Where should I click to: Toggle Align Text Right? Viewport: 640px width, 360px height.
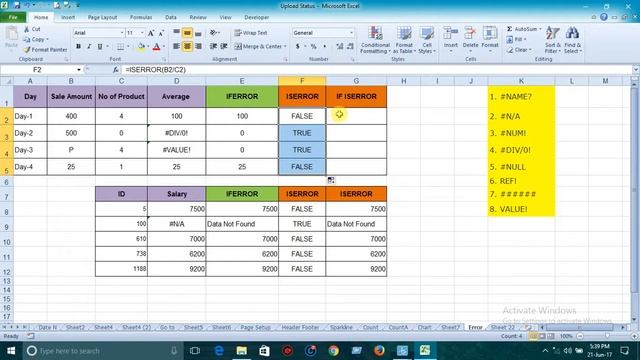click(x=198, y=47)
